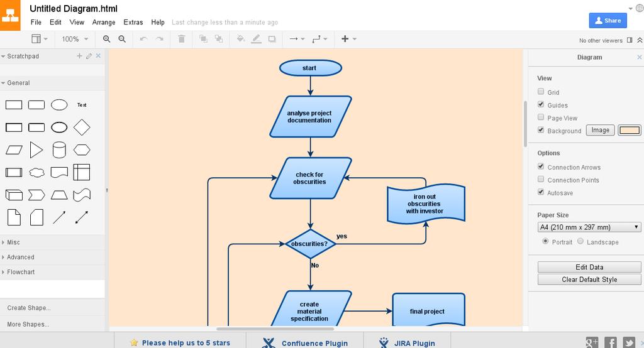Click the shadow toolbar icon
Image resolution: width=644 pixels, height=348 pixels.
(272, 39)
